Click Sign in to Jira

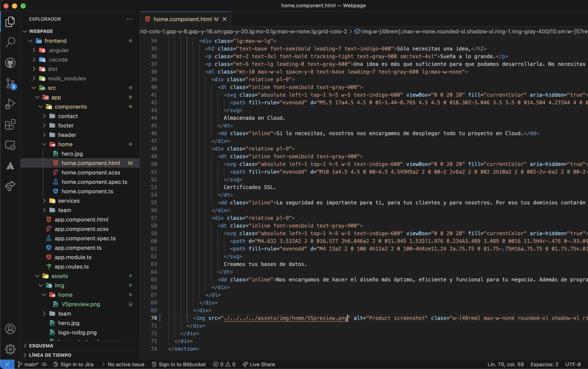(73, 364)
